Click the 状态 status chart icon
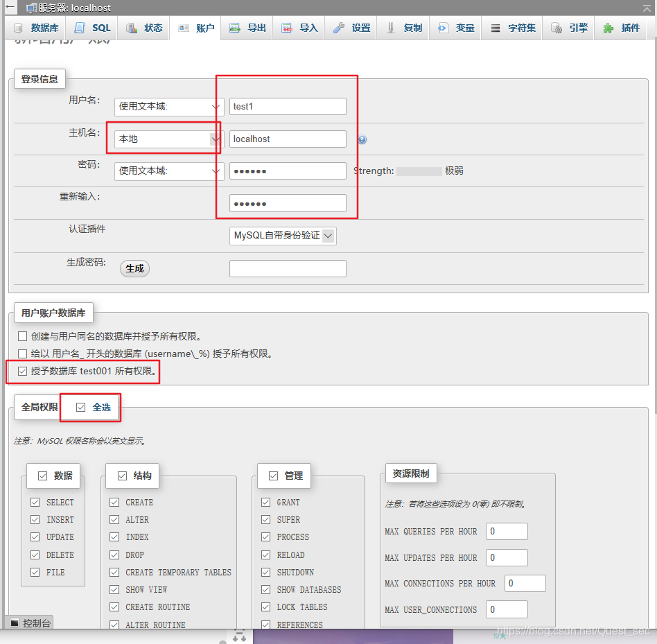 pyautogui.click(x=132, y=28)
